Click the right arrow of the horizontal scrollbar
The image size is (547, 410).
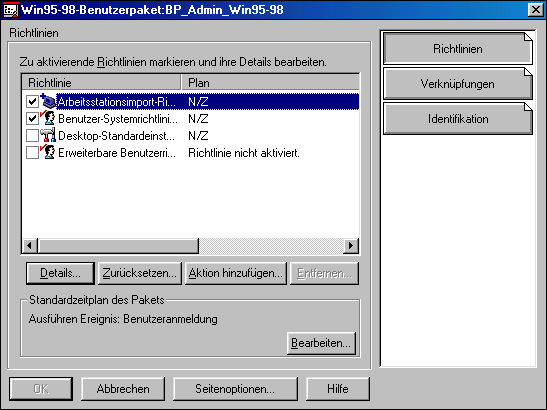pyautogui.click(x=351, y=246)
